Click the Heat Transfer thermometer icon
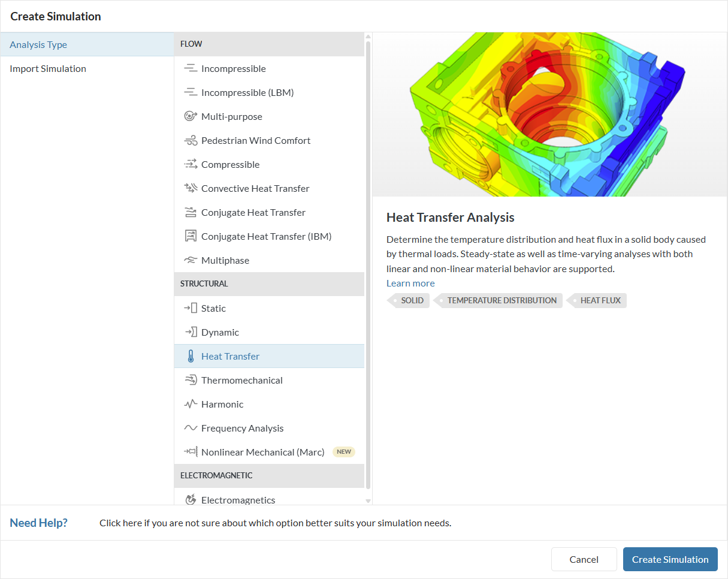 (191, 356)
